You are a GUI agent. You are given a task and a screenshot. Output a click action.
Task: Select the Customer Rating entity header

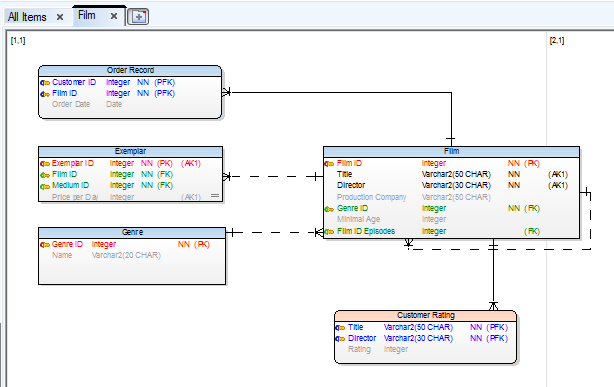point(426,315)
